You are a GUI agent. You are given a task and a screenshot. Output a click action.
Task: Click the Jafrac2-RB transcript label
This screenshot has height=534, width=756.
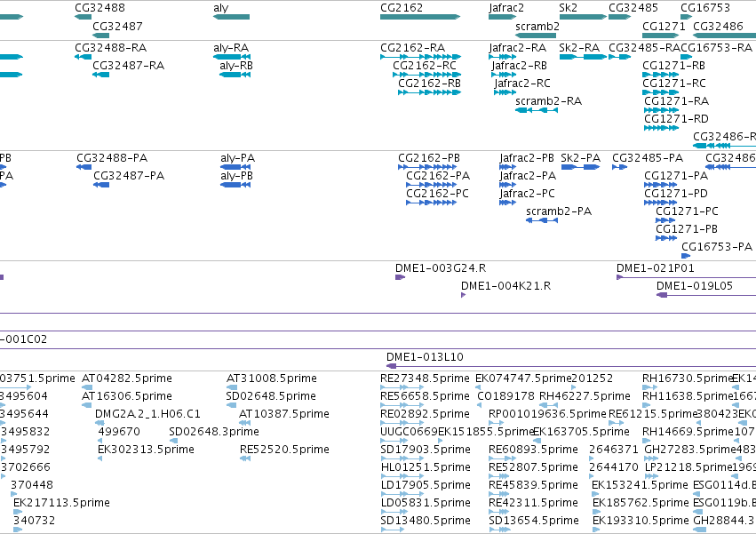(x=520, y=66)
